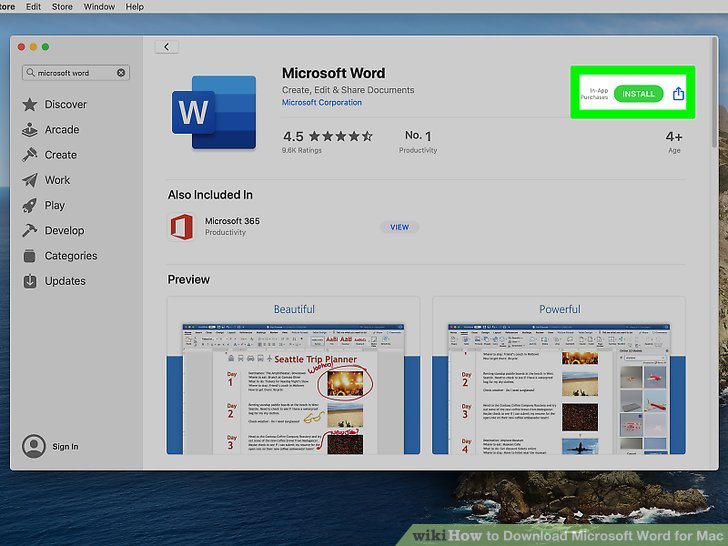Install Microsoft Word
The image size is (728, 546).
(x=638, y=94)
